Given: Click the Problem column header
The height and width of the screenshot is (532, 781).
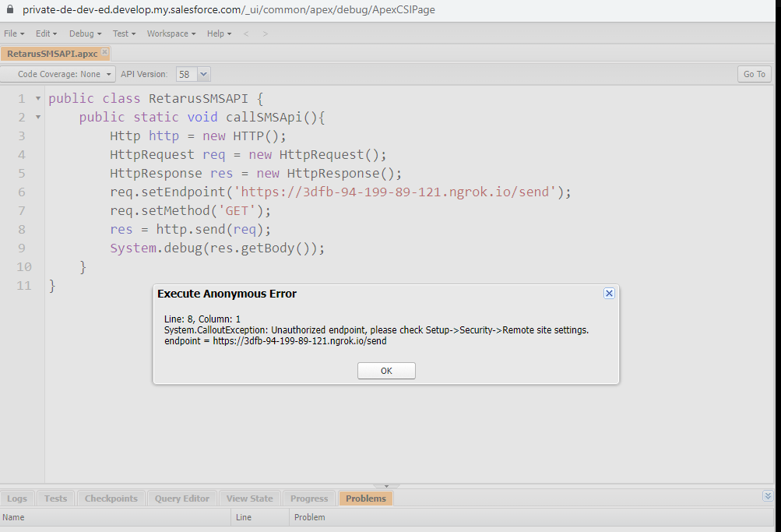Looking at the screenshot, I should pos(310,517).
